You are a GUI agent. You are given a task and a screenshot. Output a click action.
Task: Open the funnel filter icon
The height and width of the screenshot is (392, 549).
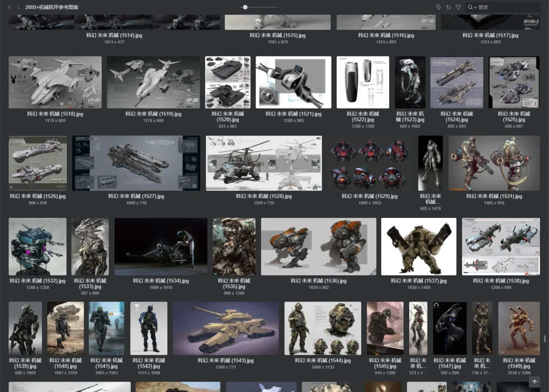click(x=458, y=7)
